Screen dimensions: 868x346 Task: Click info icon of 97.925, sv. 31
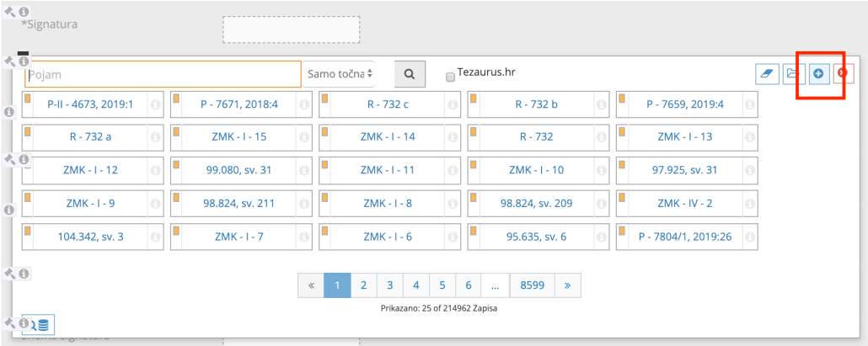(x=749, y=170)
